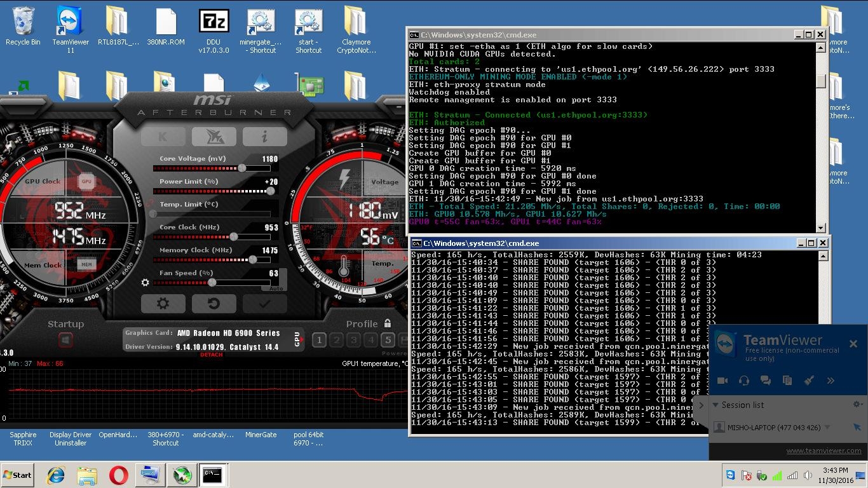
Task: Expand more TeamViewer functions chevrons
Action: [831, 381]
